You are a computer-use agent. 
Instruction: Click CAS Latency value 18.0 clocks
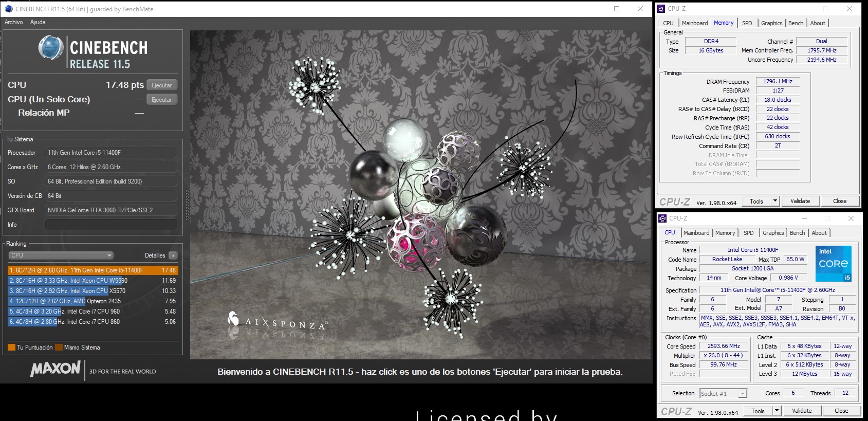click(778, 100)
